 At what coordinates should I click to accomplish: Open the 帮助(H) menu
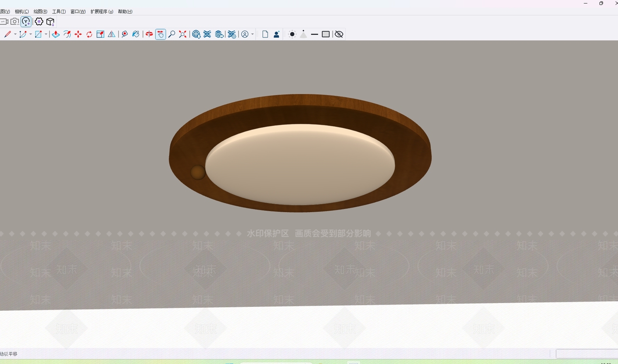125,12
